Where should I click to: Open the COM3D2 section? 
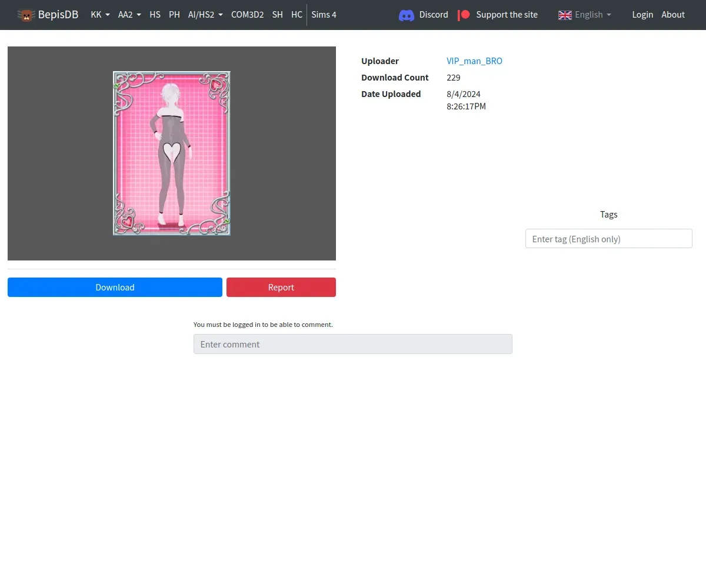click(247, 15)
